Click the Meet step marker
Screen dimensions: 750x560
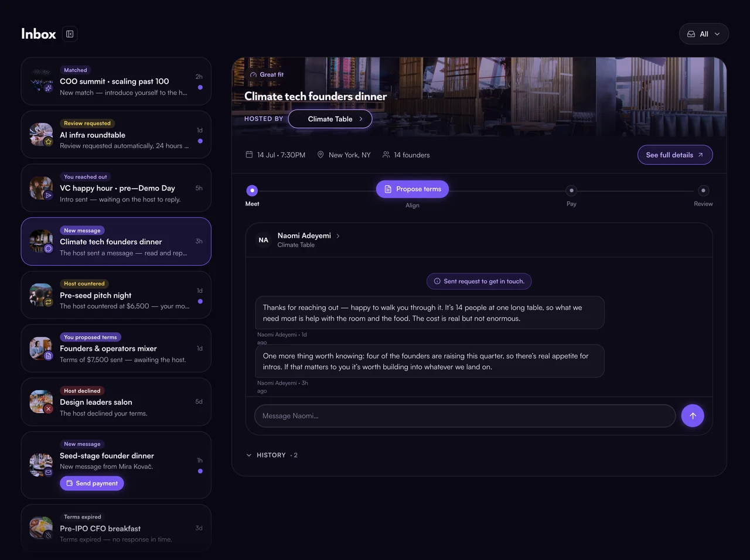coord(252,190)
